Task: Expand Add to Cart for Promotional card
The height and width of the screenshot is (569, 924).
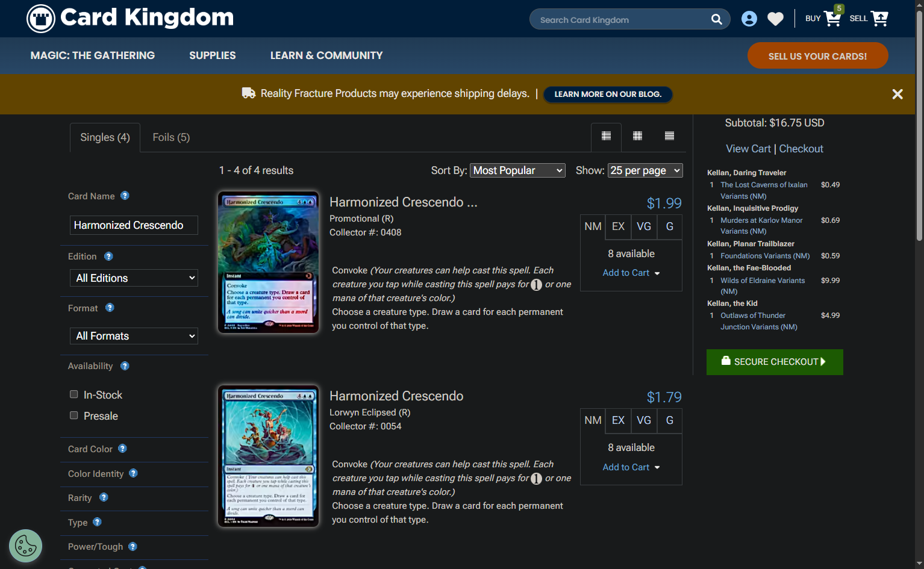Action: coord(631,273)
